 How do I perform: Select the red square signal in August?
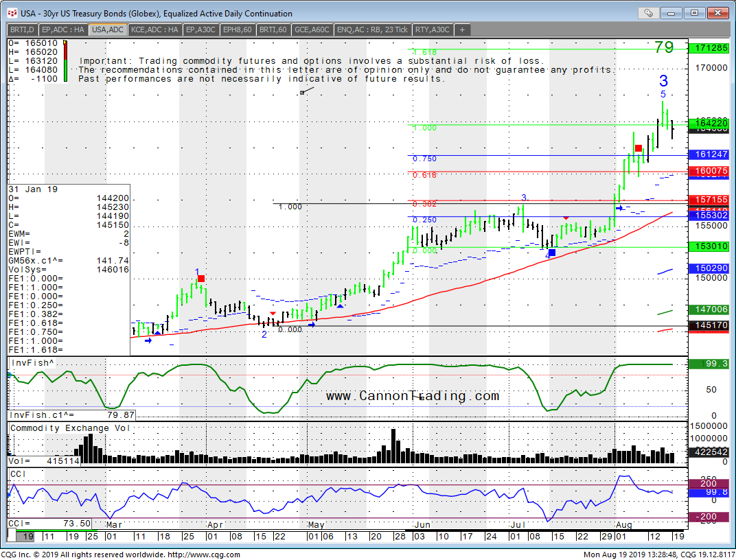(639, 148)
